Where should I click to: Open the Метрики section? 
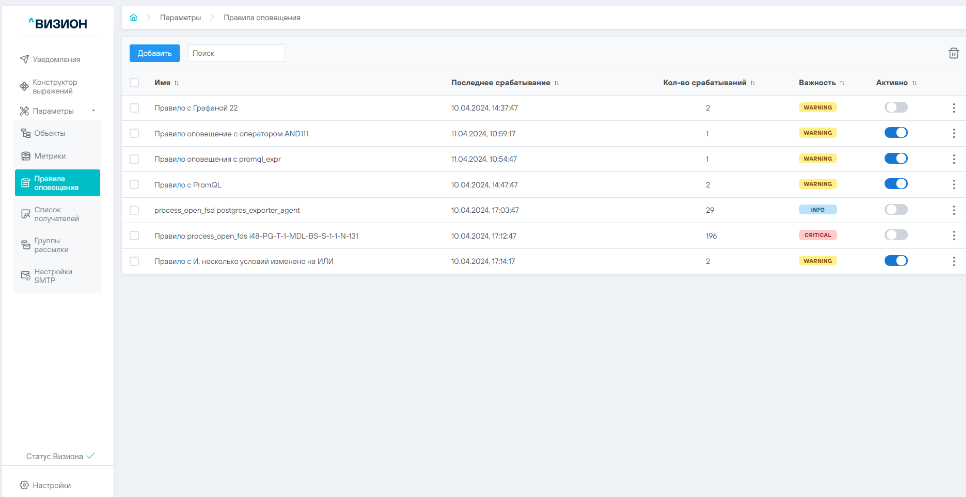50,156
